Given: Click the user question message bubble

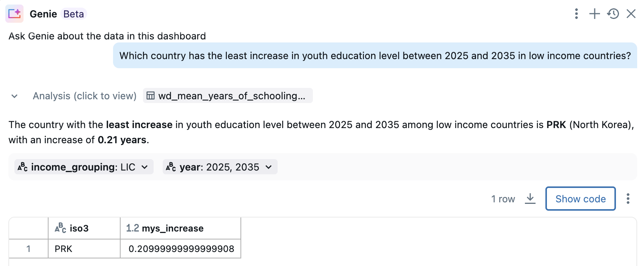Looking at the screenshot, I should pyautogui.click(x=375, y=56).
